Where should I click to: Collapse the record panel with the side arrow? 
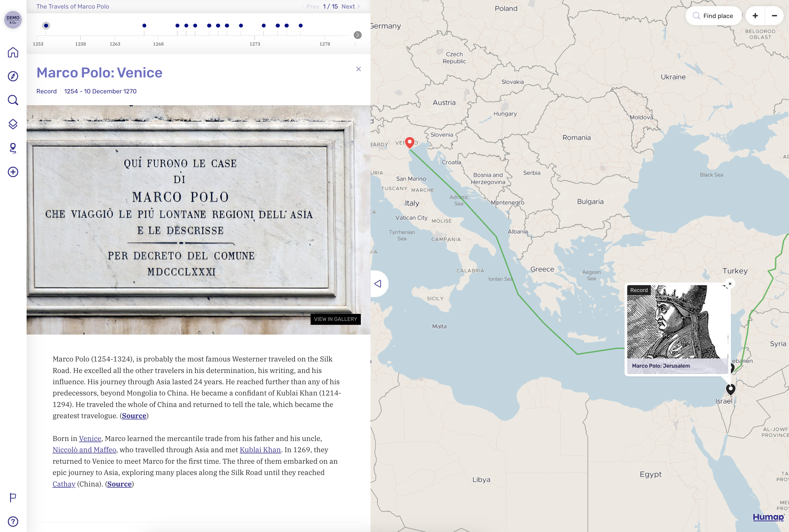378,284
